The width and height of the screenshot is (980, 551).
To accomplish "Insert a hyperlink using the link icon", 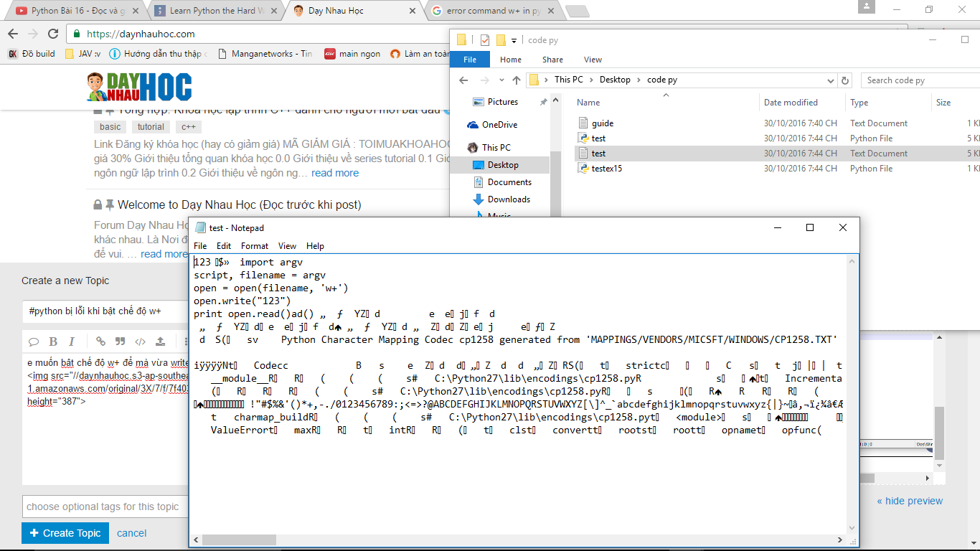I will pyautogui.click(x=100, y=342).
